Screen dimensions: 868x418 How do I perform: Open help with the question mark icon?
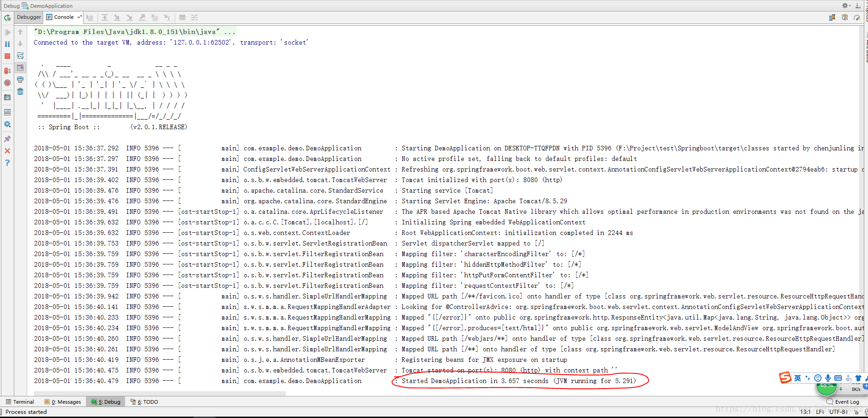(x=7, y=163)
